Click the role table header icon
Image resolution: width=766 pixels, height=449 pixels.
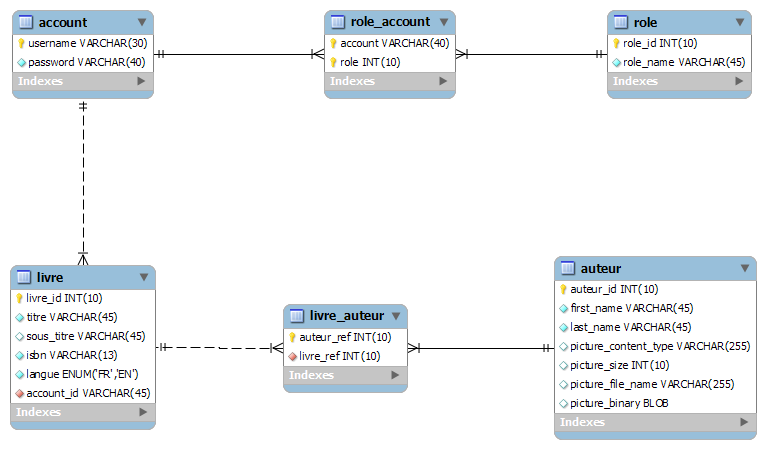tap(621, 22)
